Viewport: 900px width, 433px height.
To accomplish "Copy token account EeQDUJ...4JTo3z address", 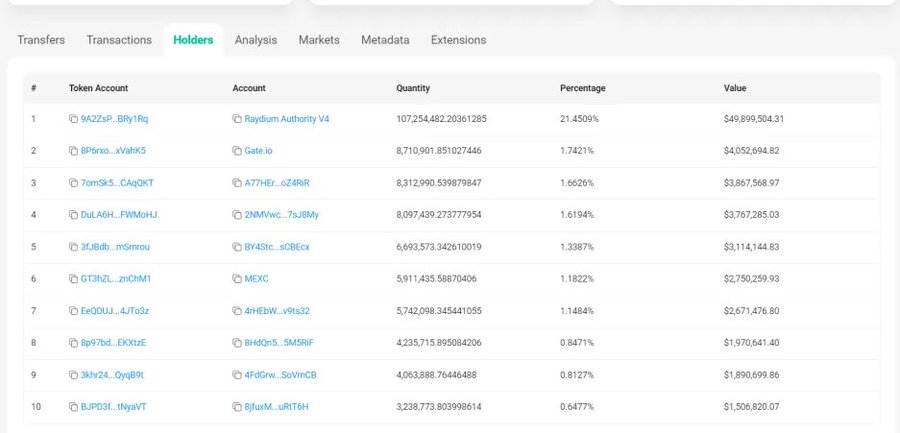I will [73, 311].
